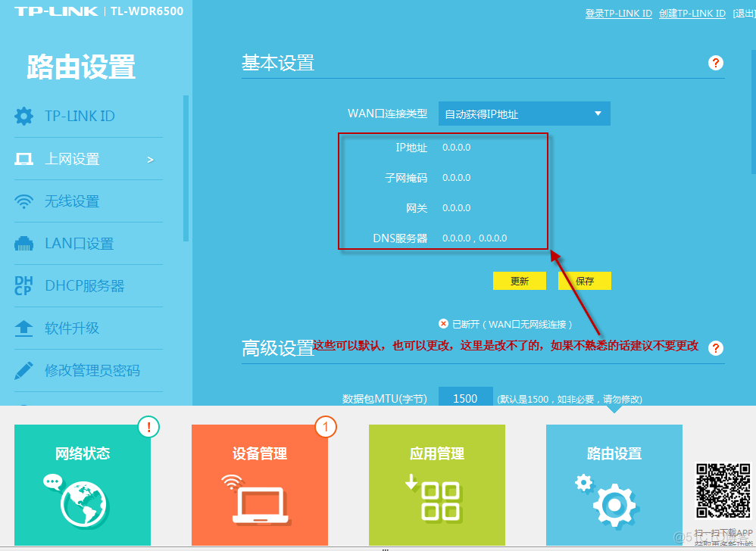The width and height of the screenshot is (756, 551).
Task: Click 登录TP-LINK ID link
Action: point(619,14)
